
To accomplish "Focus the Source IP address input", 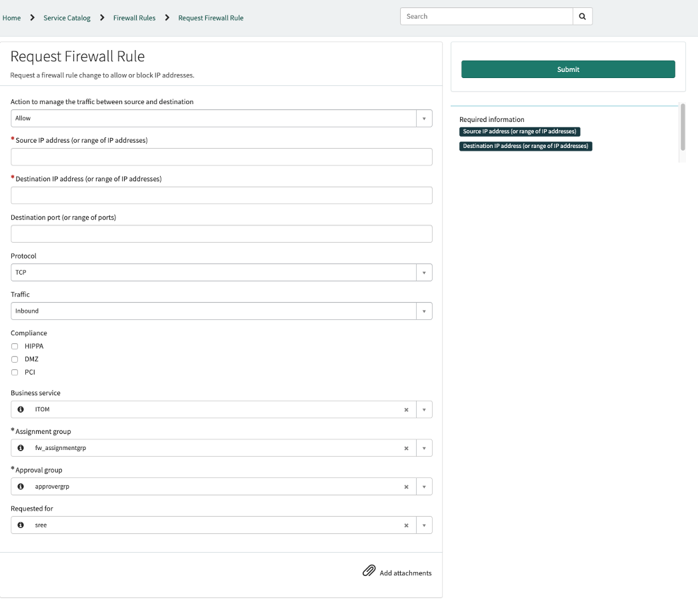I will (221, 157).
